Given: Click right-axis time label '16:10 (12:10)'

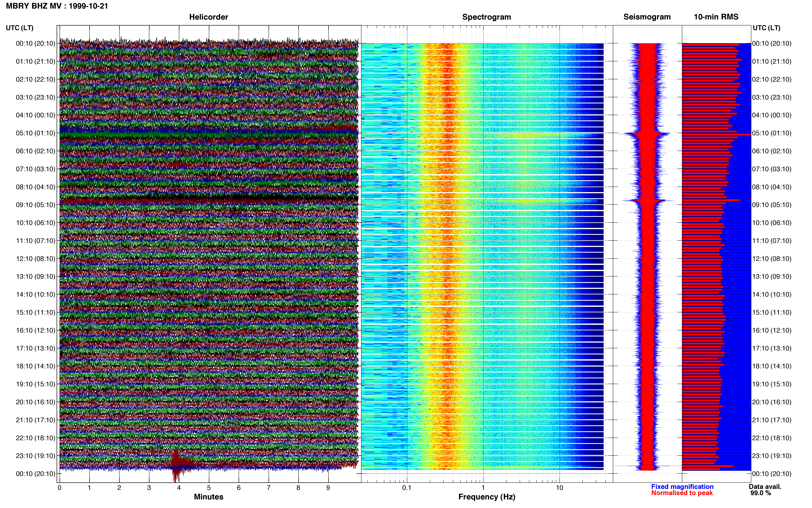Looking at the screenshot, I should 772,330.
